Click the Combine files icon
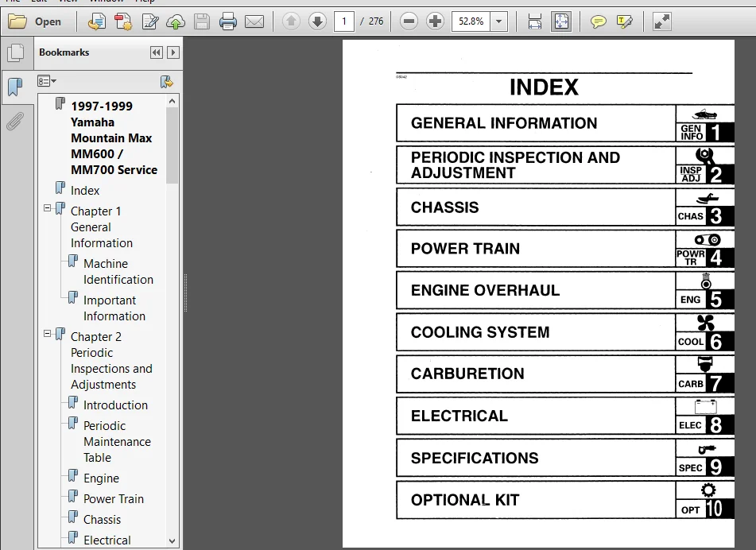This screenshot has height=550, width=756. click(123, 21)
